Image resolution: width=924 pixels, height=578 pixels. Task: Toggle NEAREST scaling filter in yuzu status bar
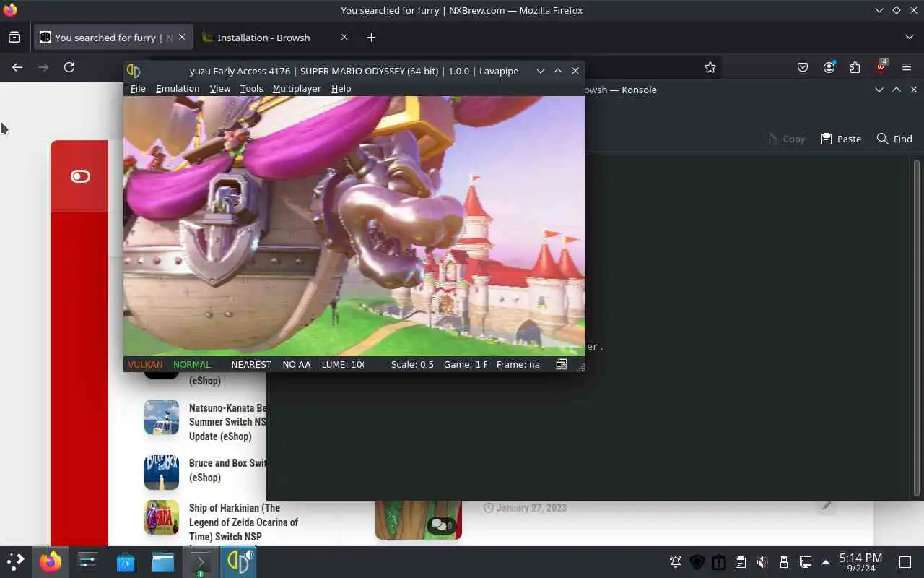(x=251, y=364)
